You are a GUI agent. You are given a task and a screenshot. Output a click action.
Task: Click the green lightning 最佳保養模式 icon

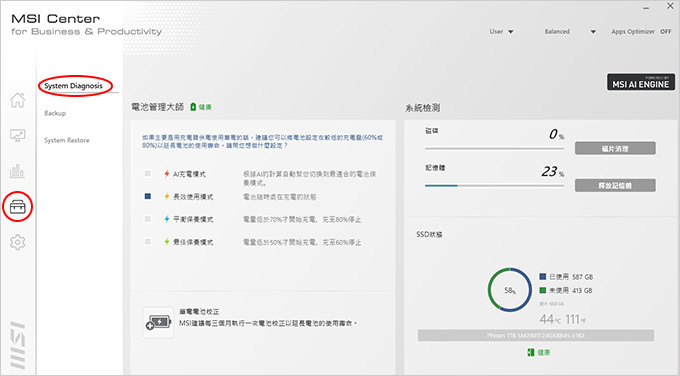click(x=167, y=242)
